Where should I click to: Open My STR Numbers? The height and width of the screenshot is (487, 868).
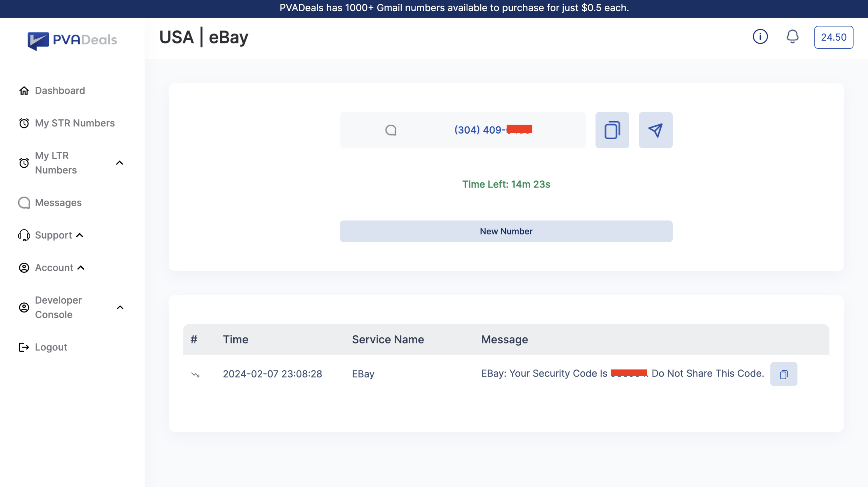[75, 123]
